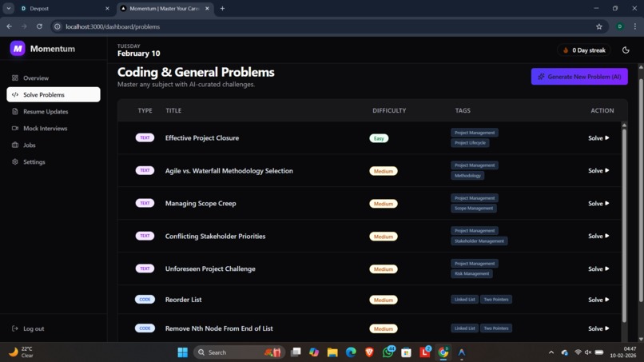Solve Unforeseen Project Challenge problem
This screenshot has height=362, width=644.
(598, 269)
